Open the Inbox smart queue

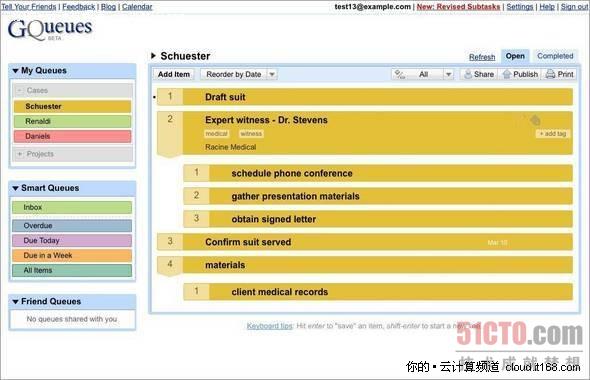pos(72,207)
